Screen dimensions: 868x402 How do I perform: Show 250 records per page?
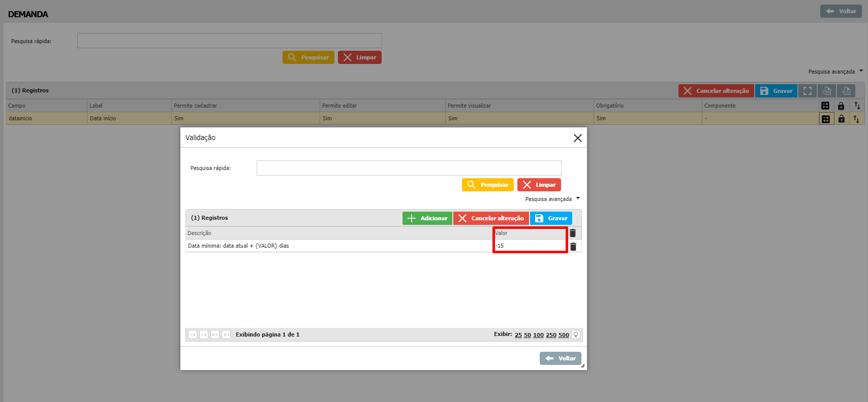click(551, 335)
